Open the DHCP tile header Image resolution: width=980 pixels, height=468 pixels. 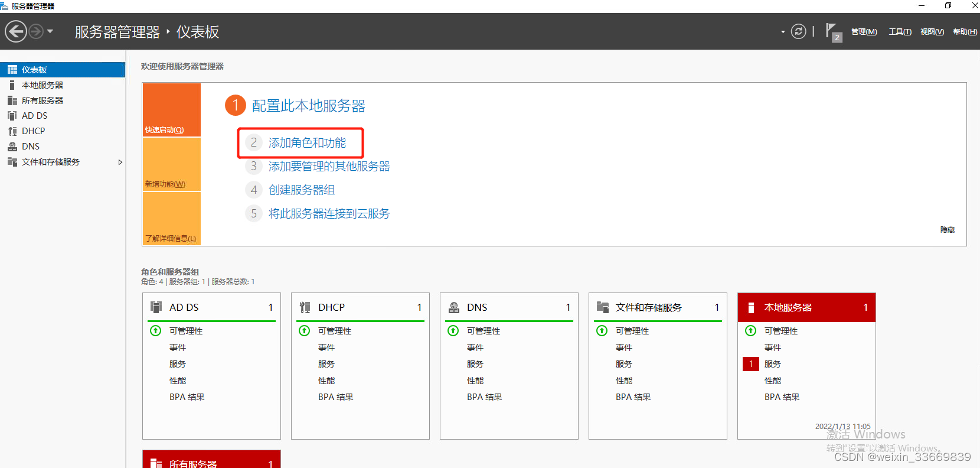point(360,307)
